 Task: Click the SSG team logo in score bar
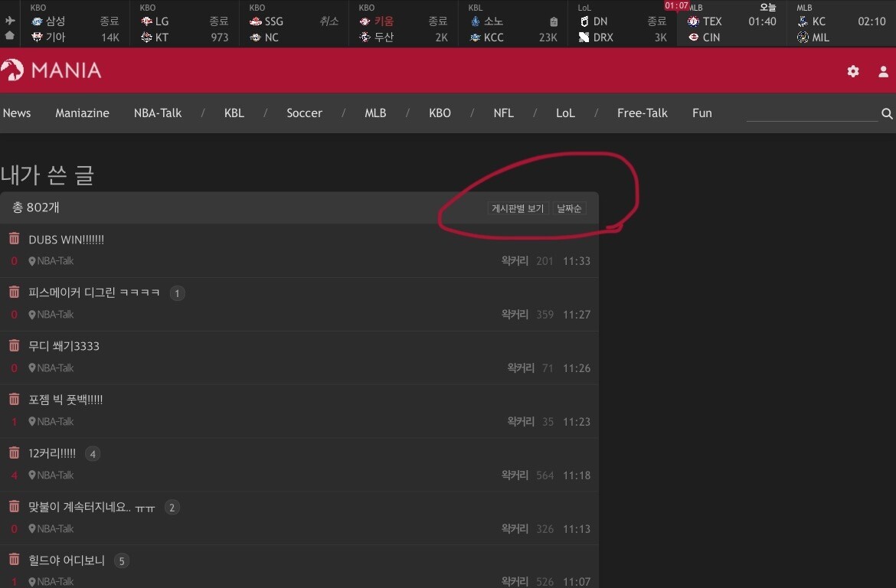pyautogui.click(x=256, y=21)
